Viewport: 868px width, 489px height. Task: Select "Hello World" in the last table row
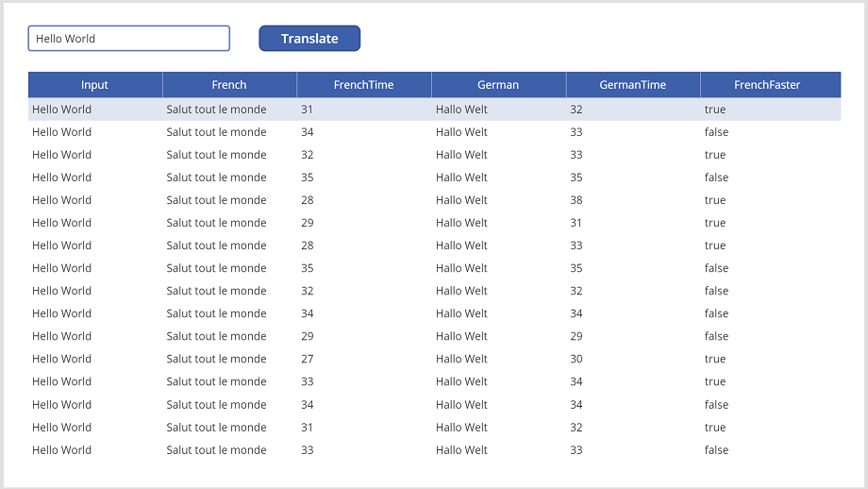pos(62,450)
